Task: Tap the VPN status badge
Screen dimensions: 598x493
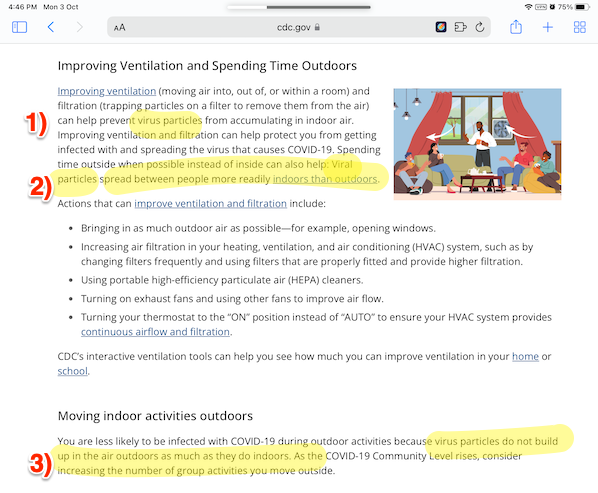Action: point(541,7)
